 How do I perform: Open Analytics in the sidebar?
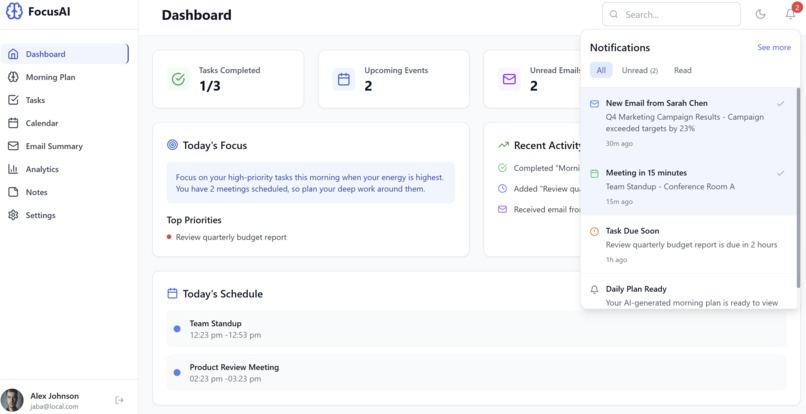click(x=65, y=169)
